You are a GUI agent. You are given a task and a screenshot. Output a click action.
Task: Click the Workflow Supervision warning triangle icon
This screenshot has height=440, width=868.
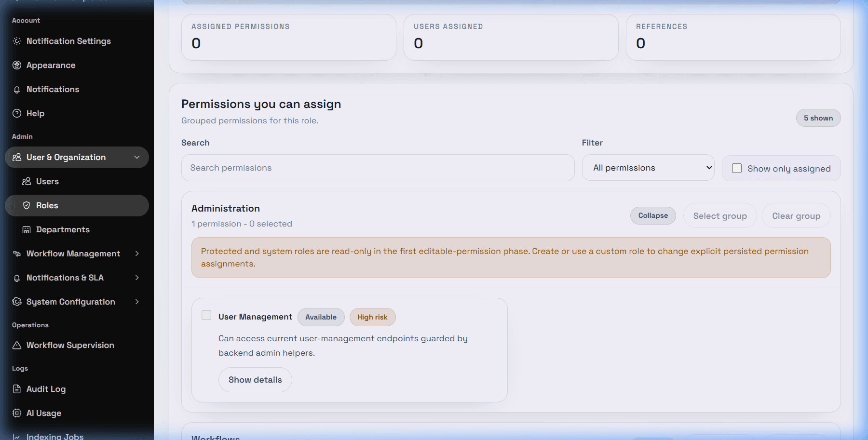click(x=17, y=345)
